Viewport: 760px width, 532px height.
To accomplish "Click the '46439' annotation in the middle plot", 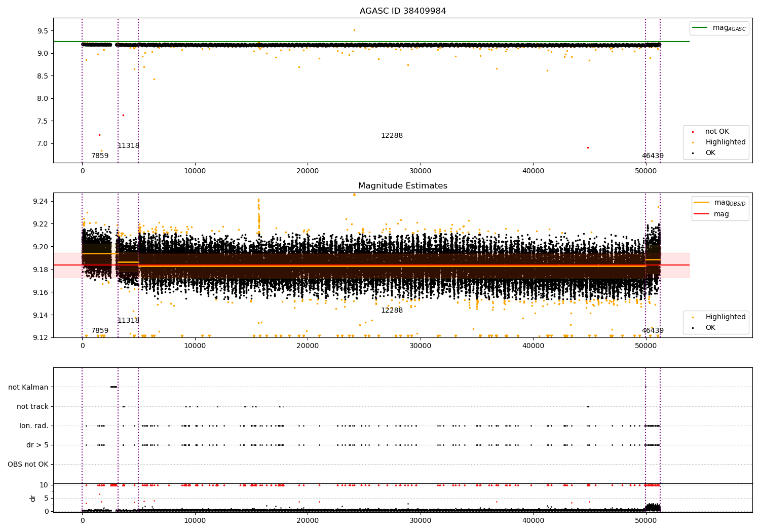I will (x=653, y=331).
